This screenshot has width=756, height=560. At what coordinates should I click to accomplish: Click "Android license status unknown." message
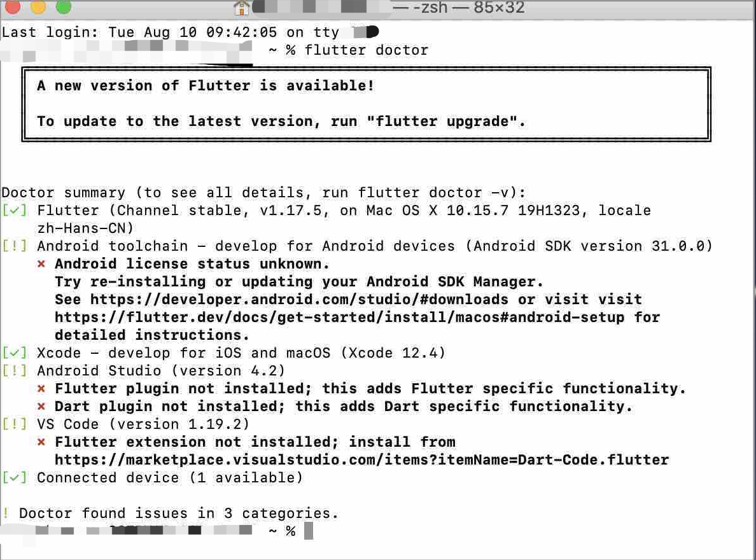[x=192, y=264]
